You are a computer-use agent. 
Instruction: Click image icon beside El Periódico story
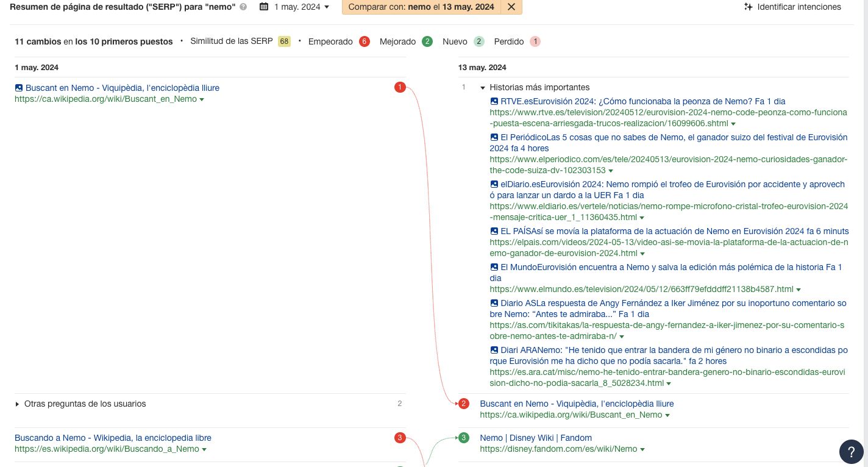pyautogui.click(x=494, y=137)
